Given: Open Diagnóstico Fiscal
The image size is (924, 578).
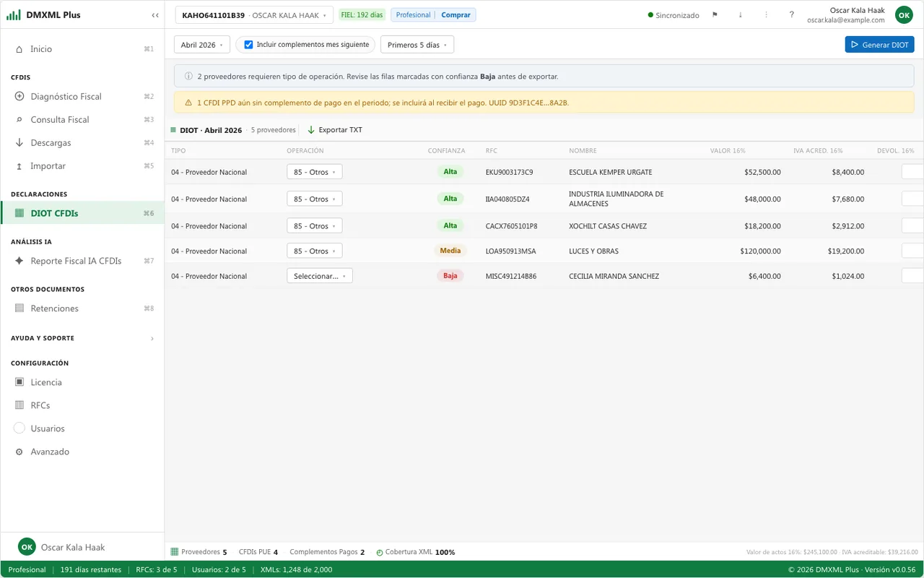Looking at the screenshot, I should tap(82, 96).
